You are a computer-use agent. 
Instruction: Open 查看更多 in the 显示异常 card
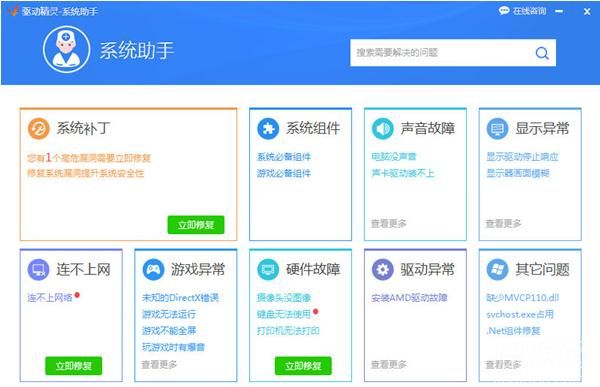coord(504,224)
